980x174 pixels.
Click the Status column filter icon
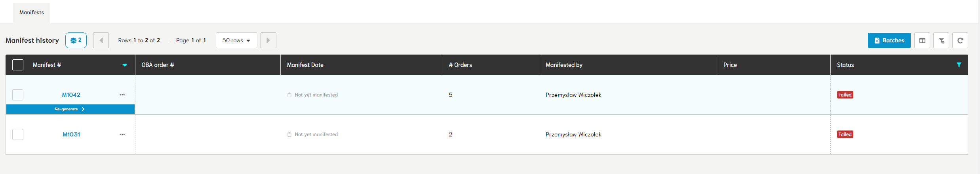pos(959,65)
